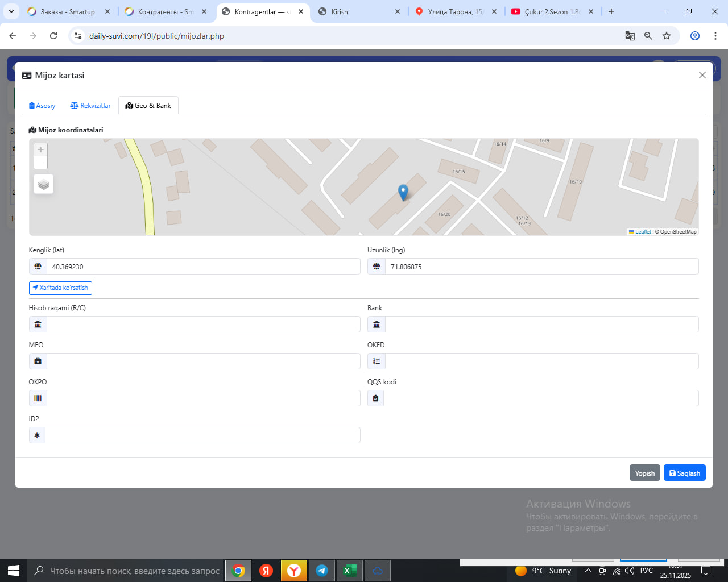Screen dimensions: 728x582
Task: Zoom out the map with minus button
Action: [x=40, y=163]
